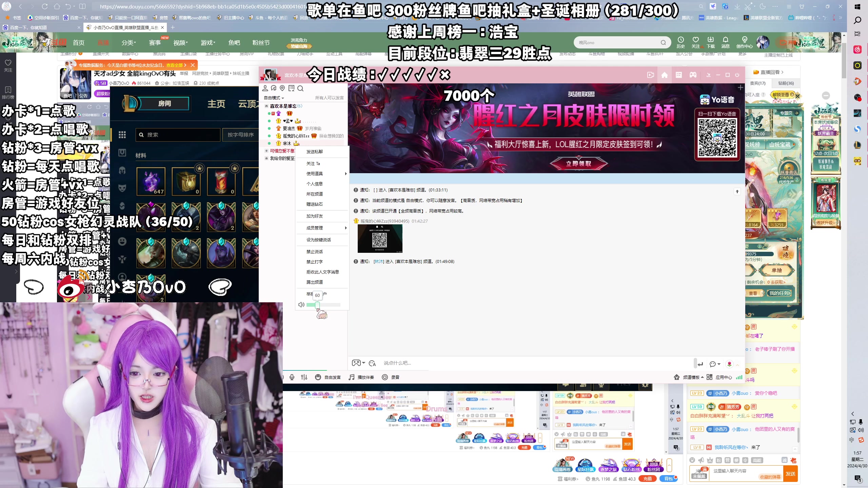Select 发送私聊 from context menu
This screenshot has width=868, height=488.
pyautogui.click(x=315, y=151)
